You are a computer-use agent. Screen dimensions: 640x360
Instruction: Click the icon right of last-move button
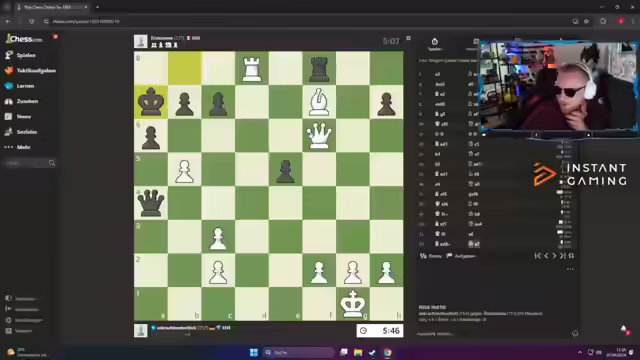571,256
